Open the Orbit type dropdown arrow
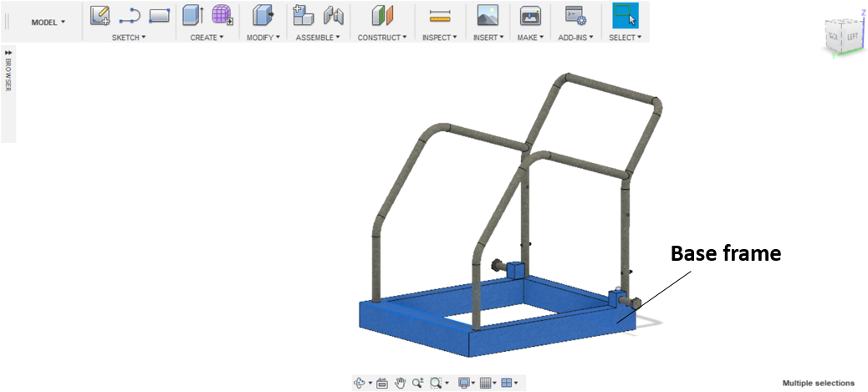Screen dimensions: 868x392 coord(370,383)
